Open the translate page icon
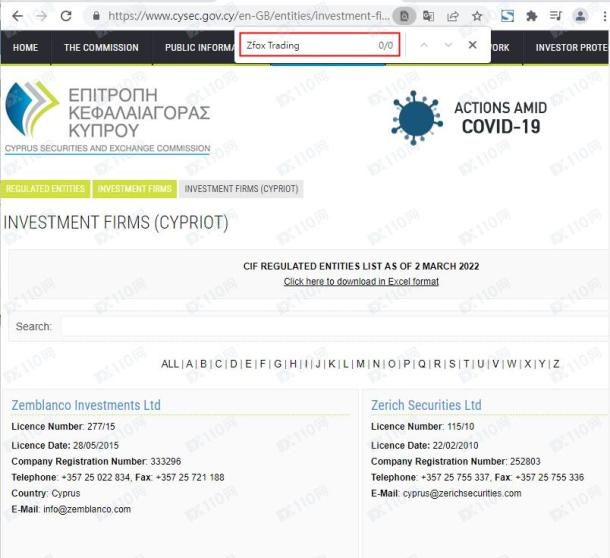Viewport: 610px width, 558px height. 428,16
